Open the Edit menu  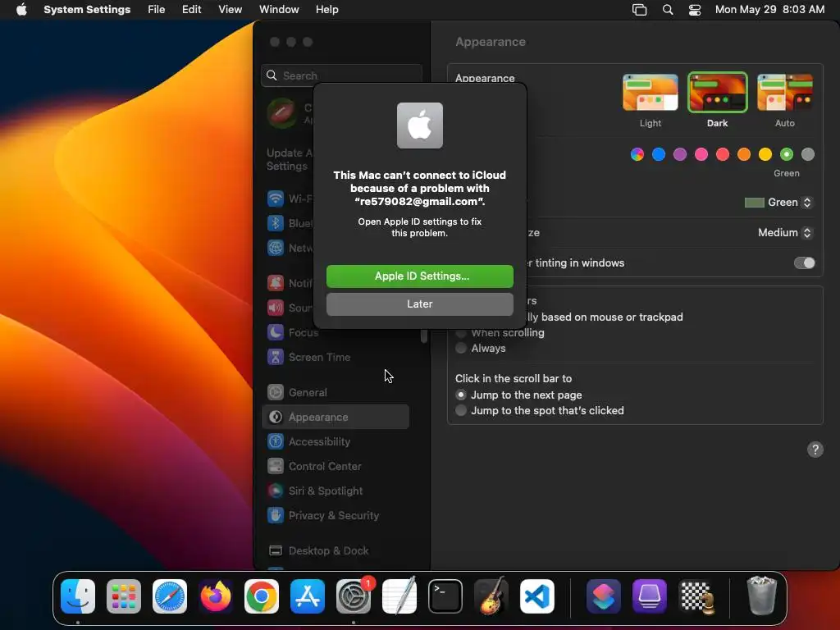coord(191,10)
